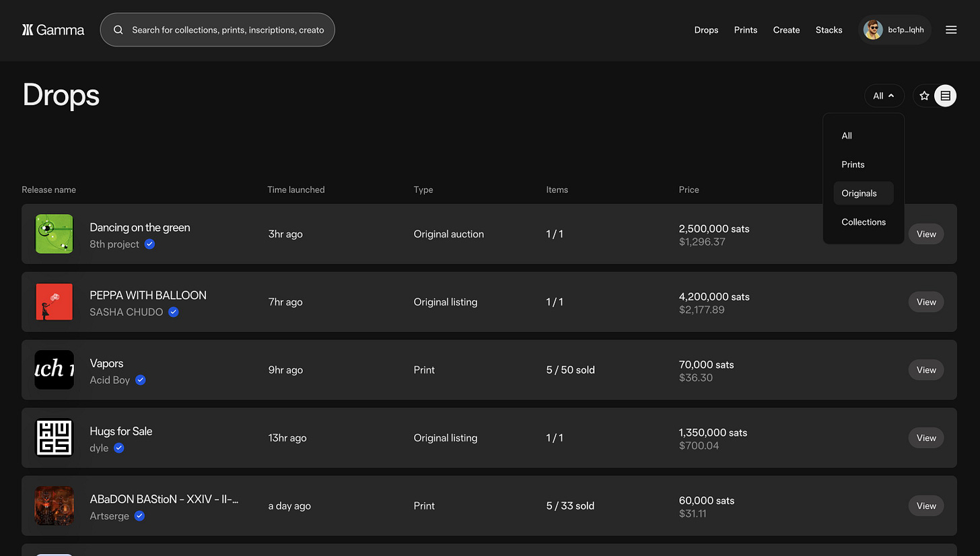The height and width of the screenshot is (556, 980).
Task: Click the 1,350,000 sats price
Action: (713, 433)
